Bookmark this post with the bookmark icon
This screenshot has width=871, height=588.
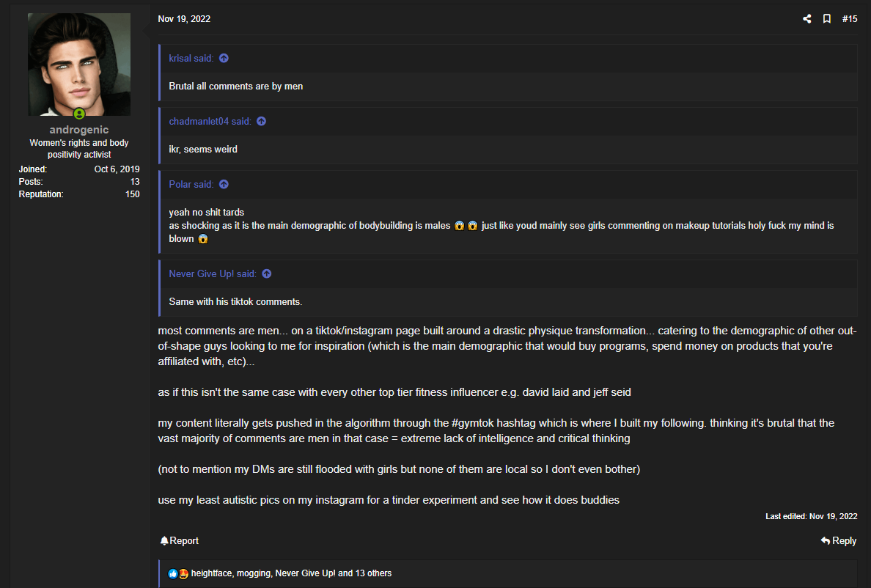click(827, 19)
